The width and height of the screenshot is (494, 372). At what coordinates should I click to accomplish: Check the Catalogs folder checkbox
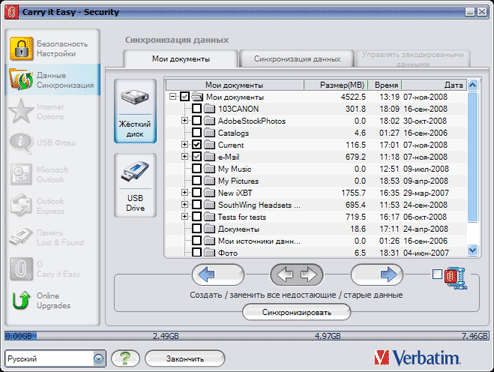(x=197, y=132)
